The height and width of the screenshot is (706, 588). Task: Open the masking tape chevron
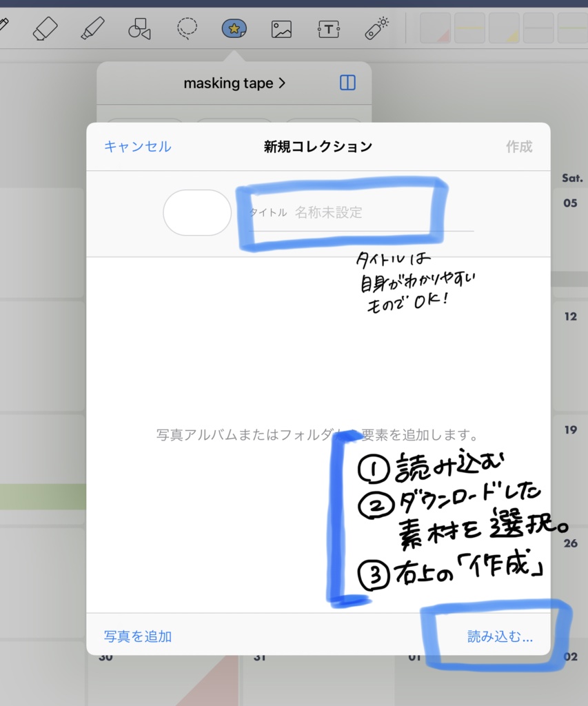[x=284, y=83]
